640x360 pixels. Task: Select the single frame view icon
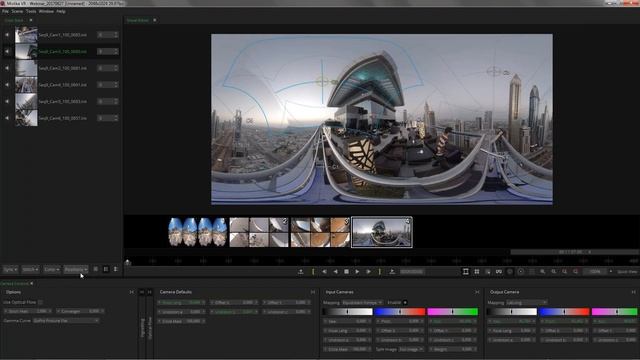[x=466, y=271]
